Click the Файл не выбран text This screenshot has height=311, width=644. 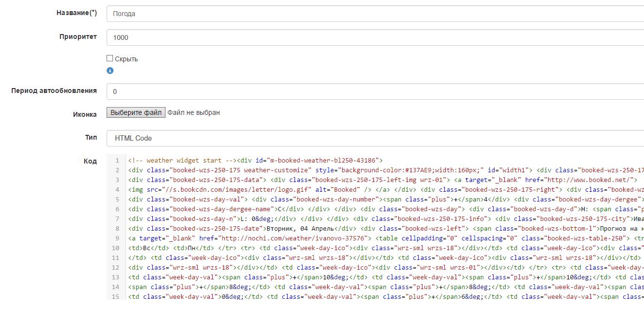click(x=194, y=112)
